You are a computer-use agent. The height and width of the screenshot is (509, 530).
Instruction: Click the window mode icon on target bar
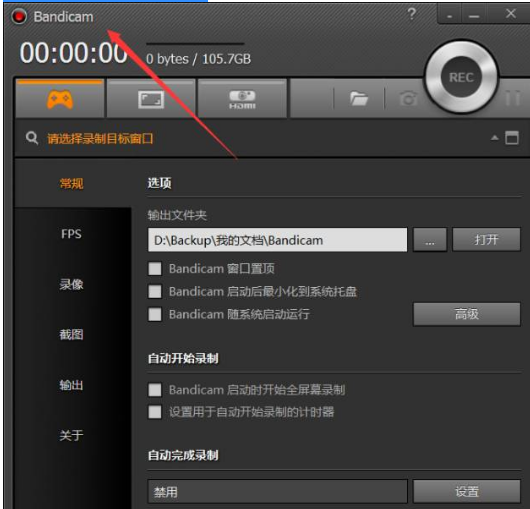tap(512, 138)
